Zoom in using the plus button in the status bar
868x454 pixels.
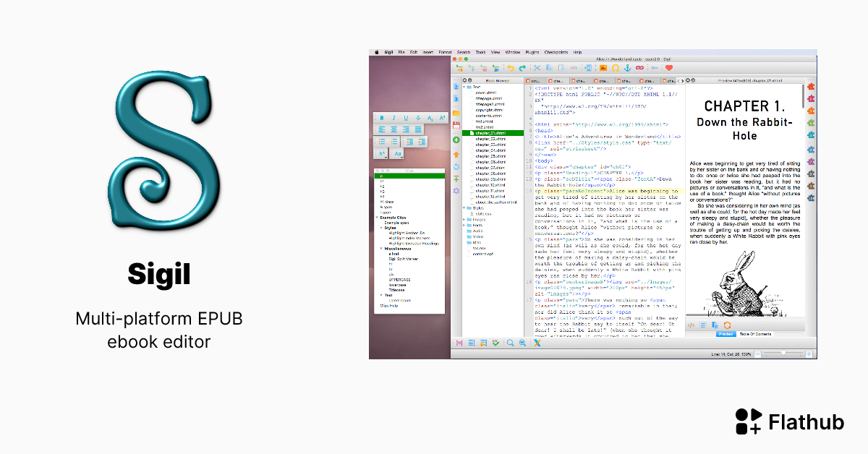[809, 354]
